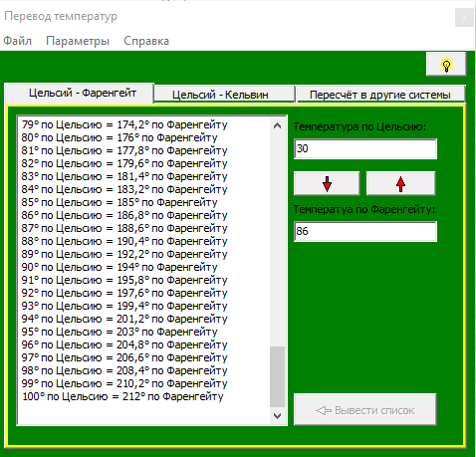Image resolution: width=476 pixels, height=457 pixels.
Task: Switch to the Цельсий - Кельвин tab
Action: 220,95
